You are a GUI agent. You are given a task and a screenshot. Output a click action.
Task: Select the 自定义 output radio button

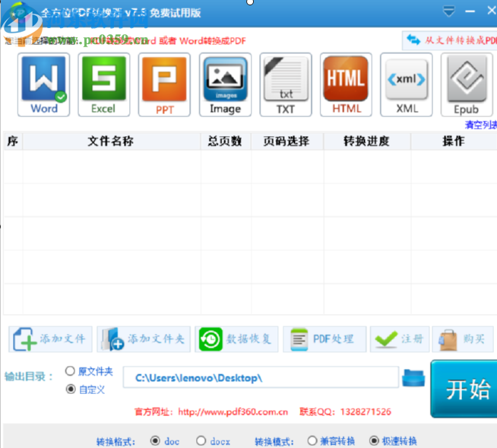71,389
